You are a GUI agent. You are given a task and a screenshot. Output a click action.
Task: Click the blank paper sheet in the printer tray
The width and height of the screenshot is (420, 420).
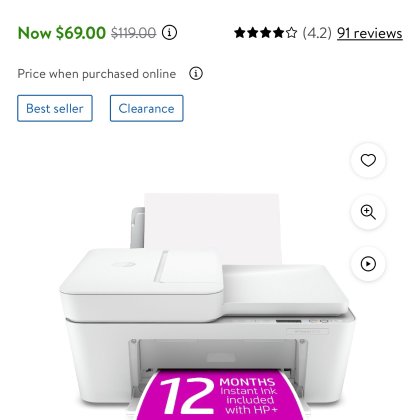(213, 227)
